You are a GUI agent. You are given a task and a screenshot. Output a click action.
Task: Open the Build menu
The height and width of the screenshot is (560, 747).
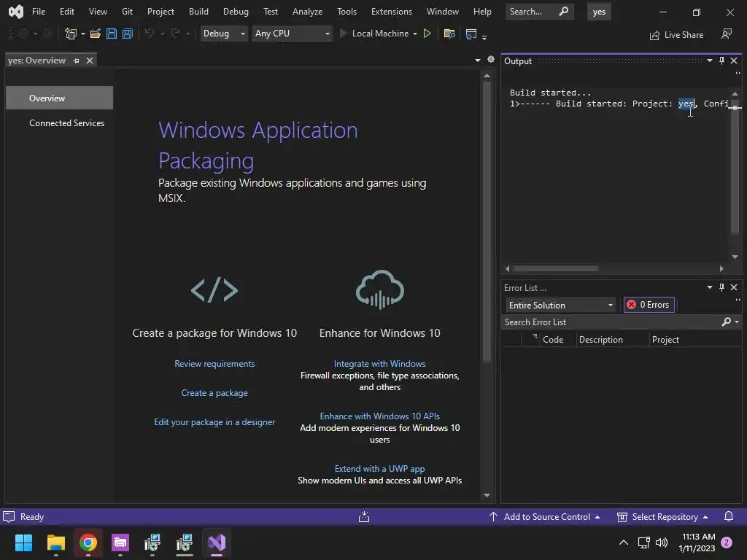tap(198, 12)
